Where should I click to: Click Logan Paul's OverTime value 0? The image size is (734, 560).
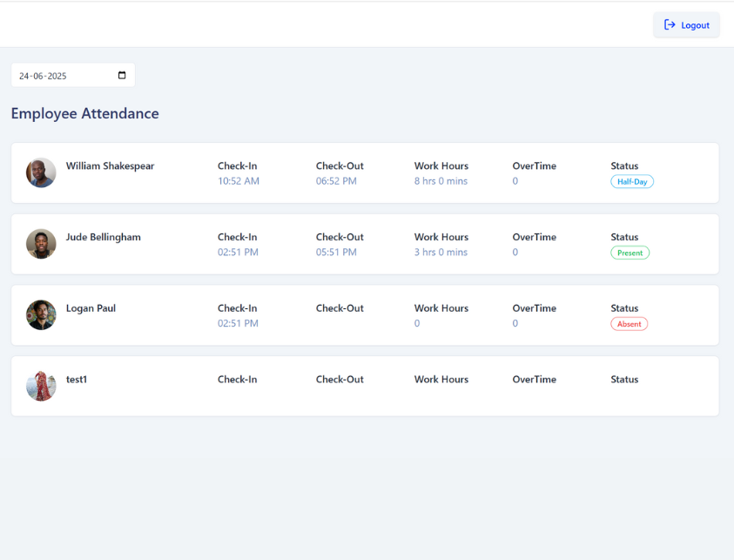tap(515, 323)
